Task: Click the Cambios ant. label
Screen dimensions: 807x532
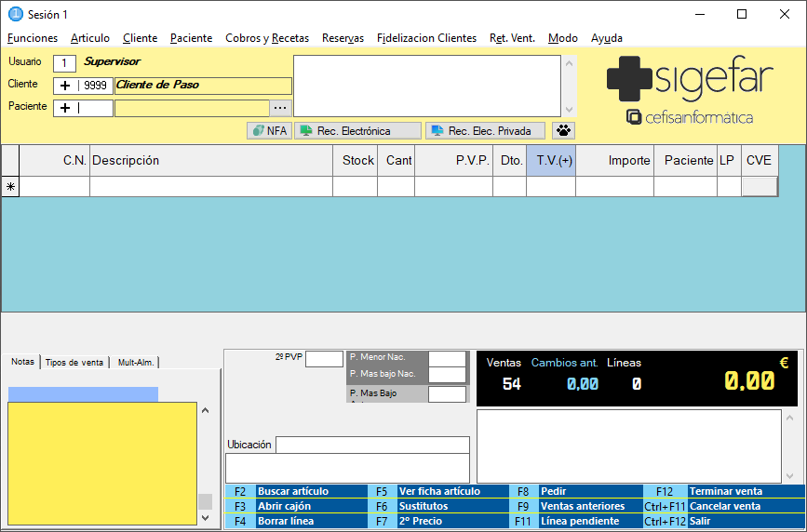Action: (565, 363)
